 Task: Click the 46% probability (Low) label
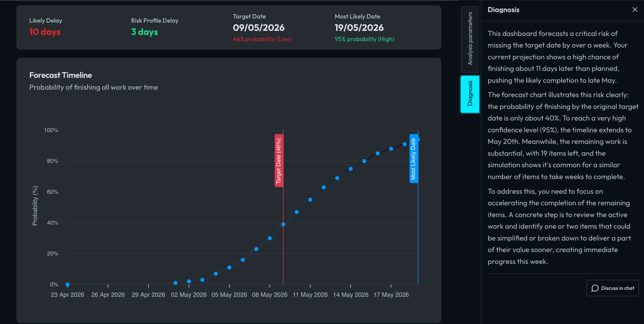click(262, 39)
